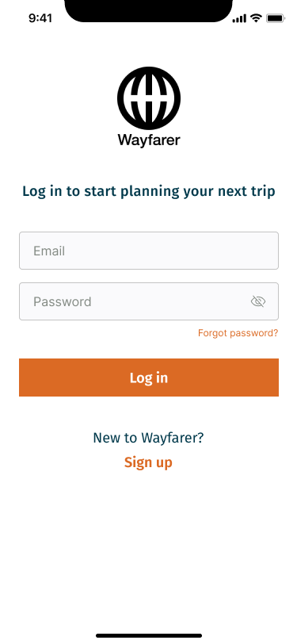Viewport: 297px width, 644px height.
Task: Click the Email input field
Action: coord(149,251)
